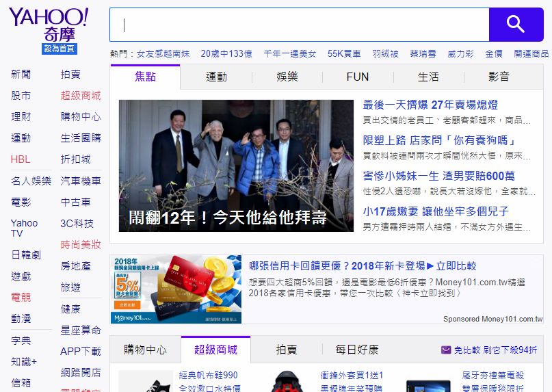Image resolution: width=552 pixels, height=392 pixels.
Task: Open 名人娛樂 in the sidebar
Action: tap(31, 181)
